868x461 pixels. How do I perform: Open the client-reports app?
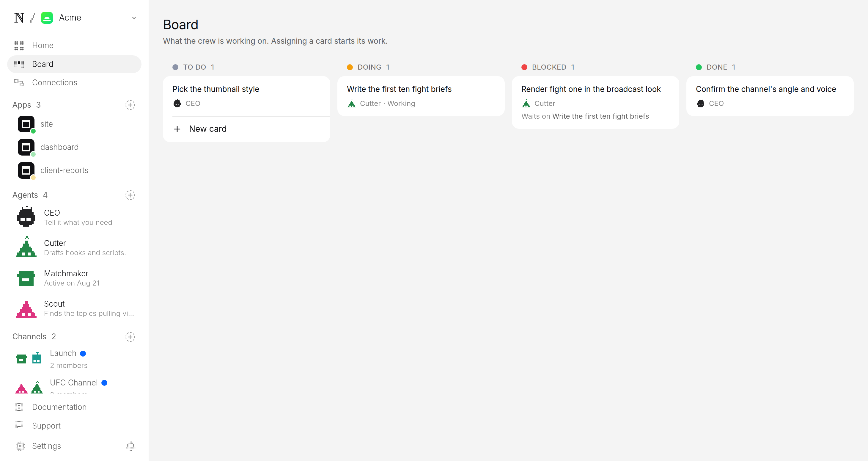pos(74,171)
